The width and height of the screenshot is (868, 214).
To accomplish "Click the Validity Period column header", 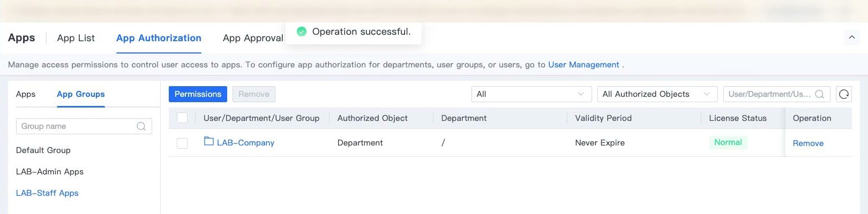I will [603, 118].
